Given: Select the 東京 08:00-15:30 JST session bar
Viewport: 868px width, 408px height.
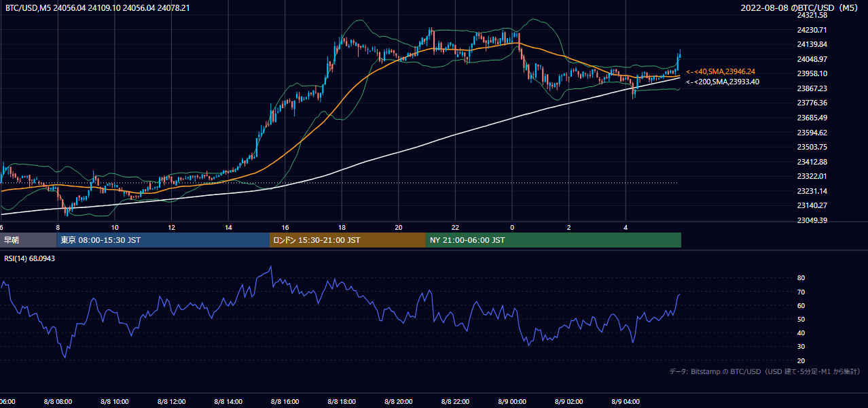Looking at the screenshot, I should (x=164, y=240).
